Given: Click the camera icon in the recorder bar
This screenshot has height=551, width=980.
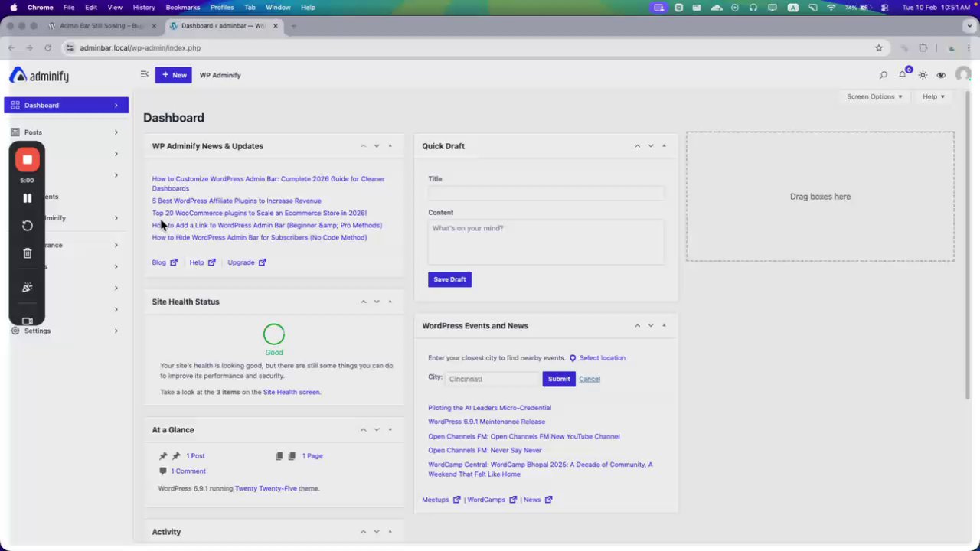Looking at the screenshot, I should [28, 321].
